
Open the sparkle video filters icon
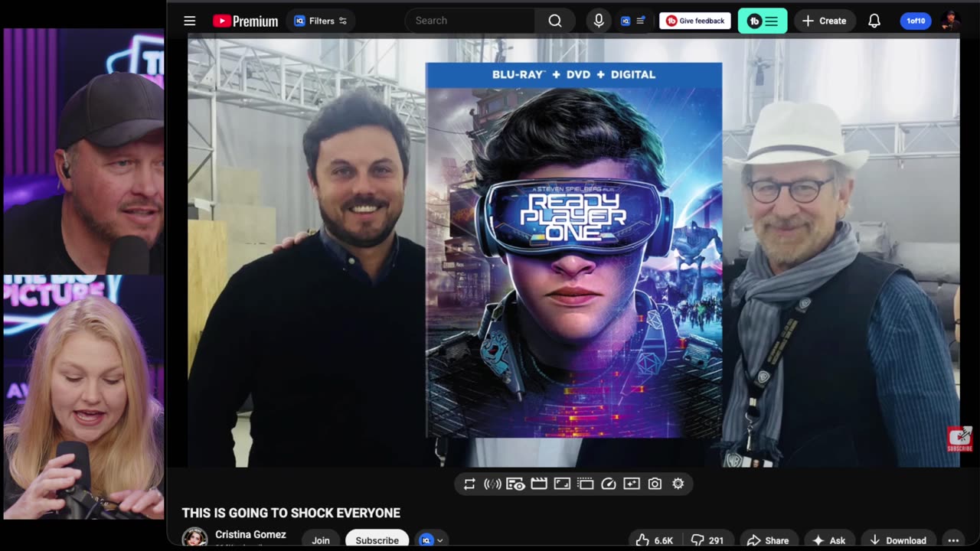632,484
